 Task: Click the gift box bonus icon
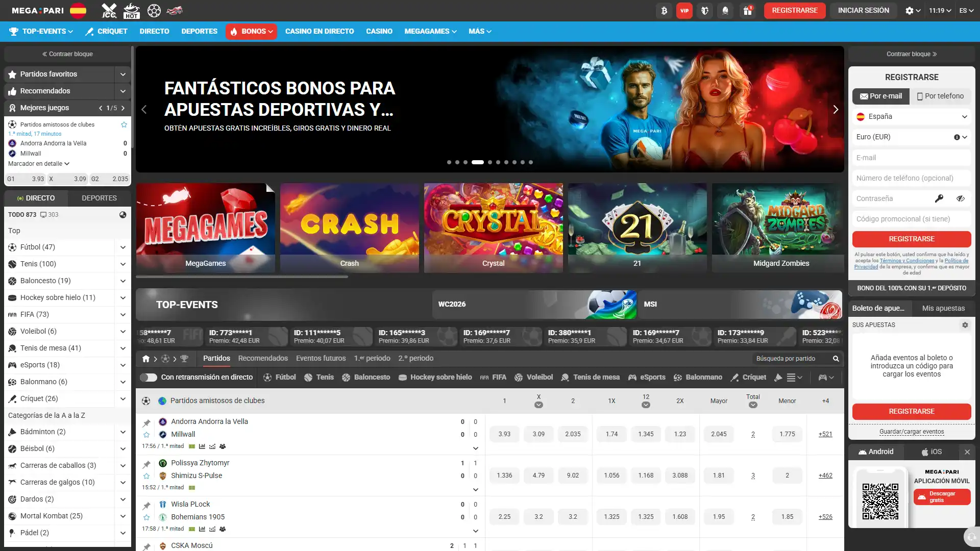point(748,10)
